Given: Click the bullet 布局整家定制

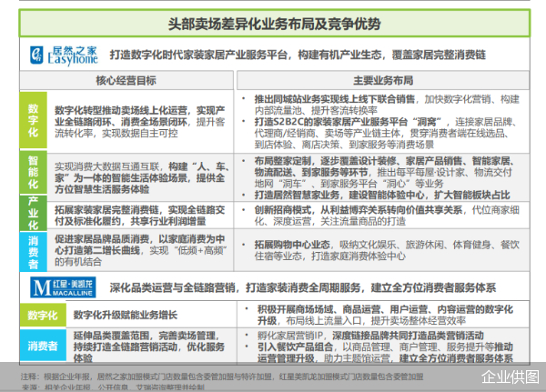Looking at the screenshot, I should [x=283, y=161].
